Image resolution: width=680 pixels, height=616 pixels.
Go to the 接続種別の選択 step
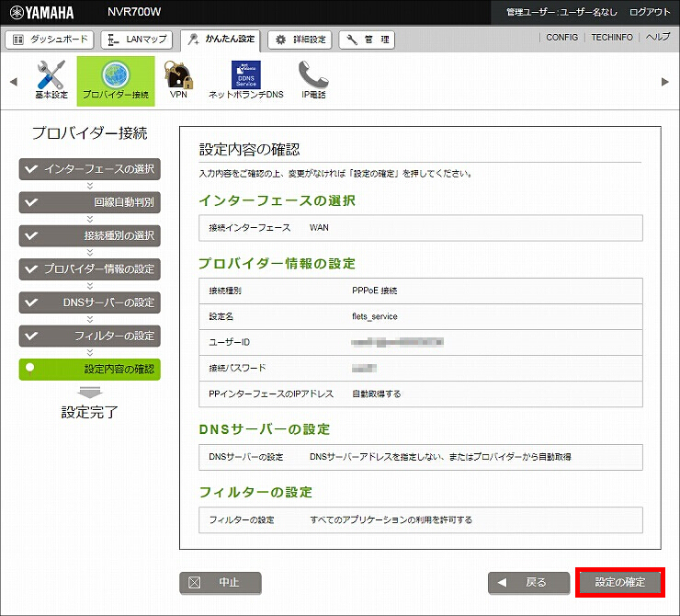pos(90,235)
